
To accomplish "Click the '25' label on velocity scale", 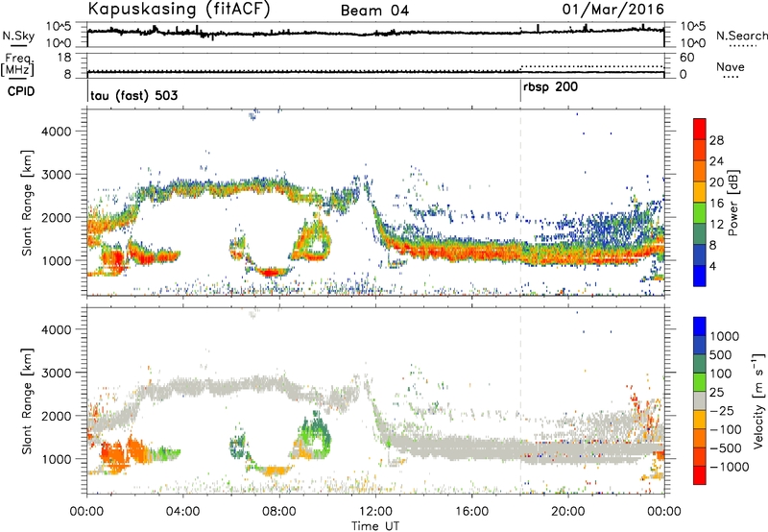I will (x=716, y=392).
